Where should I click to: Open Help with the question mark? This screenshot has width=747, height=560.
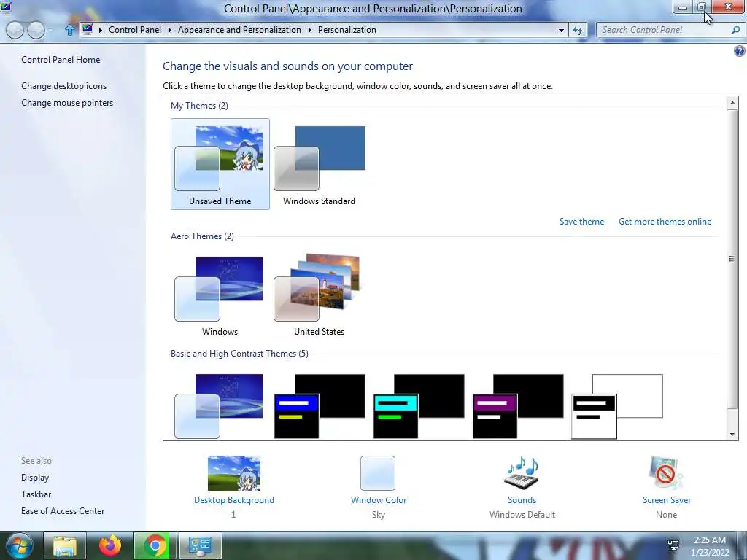(740, 51)
